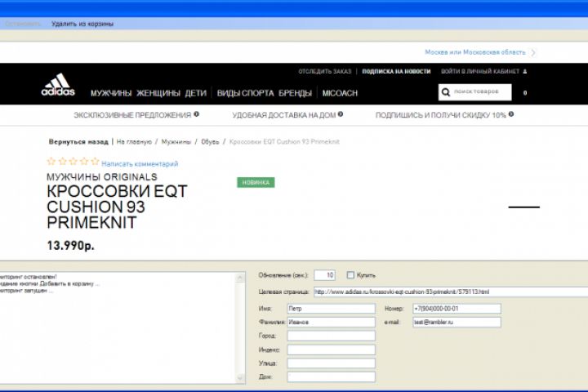Screen dimensions: 588x392
Task: Open the MICOACH menu item
Action: tap(340, 93)
